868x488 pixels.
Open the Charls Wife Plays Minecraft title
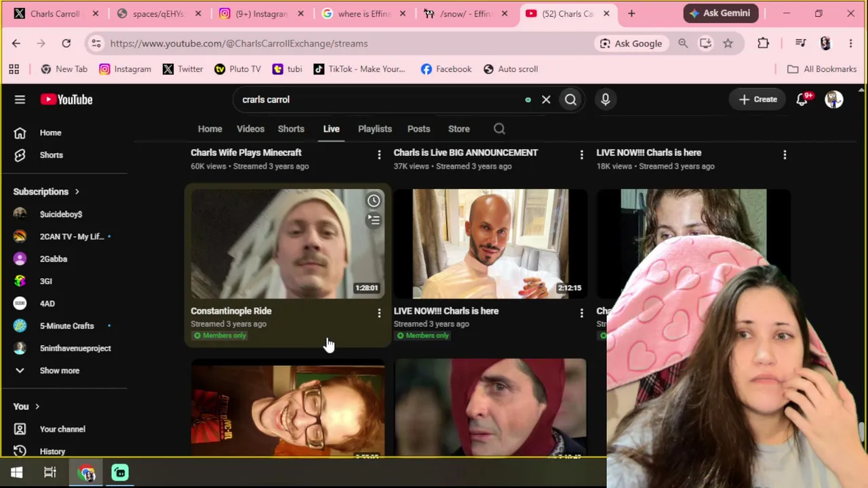click(246, 152)
